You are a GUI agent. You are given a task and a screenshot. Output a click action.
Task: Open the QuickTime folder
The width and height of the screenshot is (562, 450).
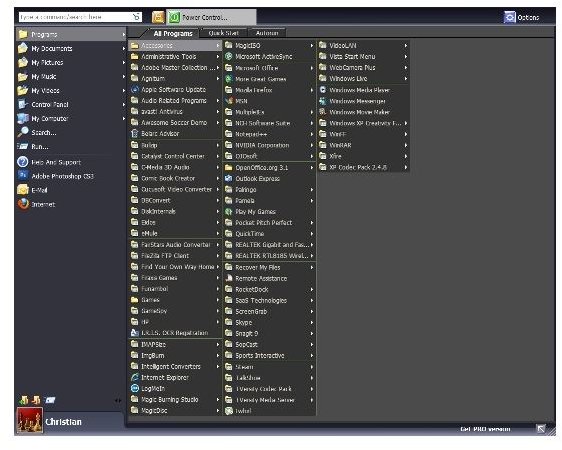coord(269,234)
